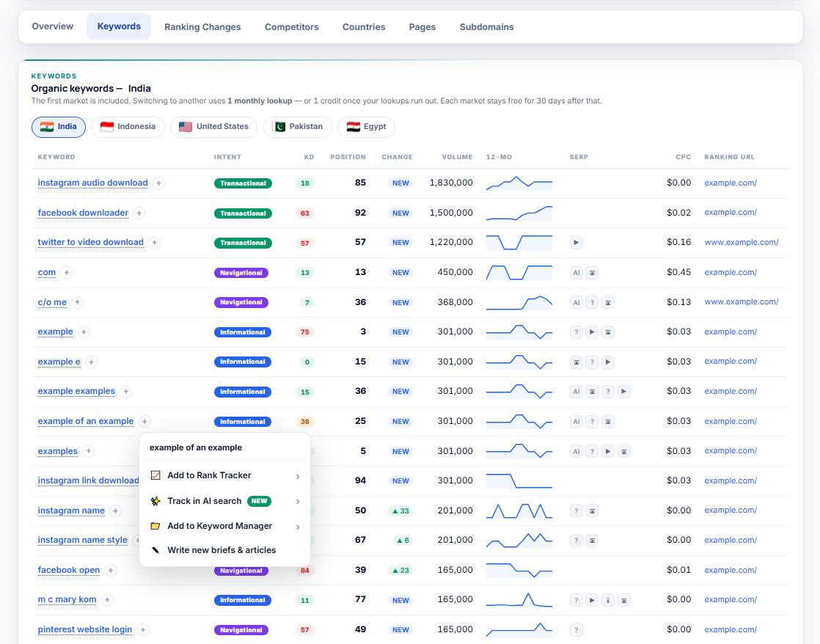The image size is (820, 644).
Task: Click plus icon beside examples keyword
Action: click(x=88, y=451)
